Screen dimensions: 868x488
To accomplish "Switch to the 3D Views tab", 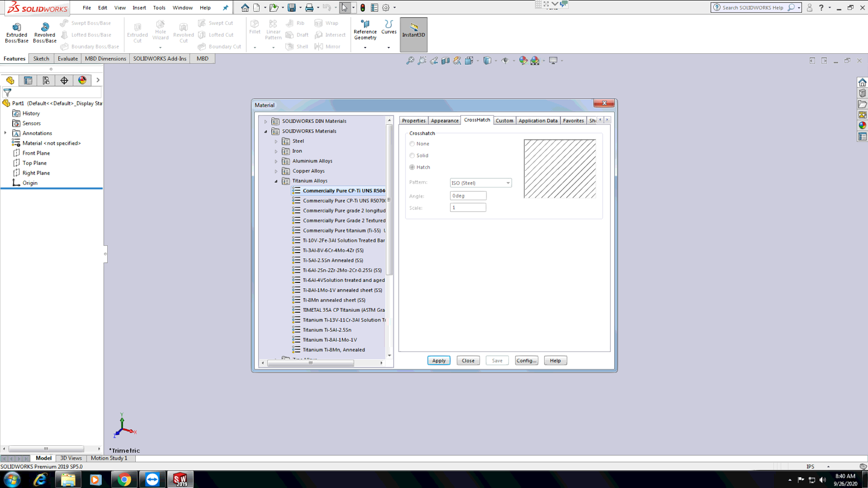I will (71, 458).
